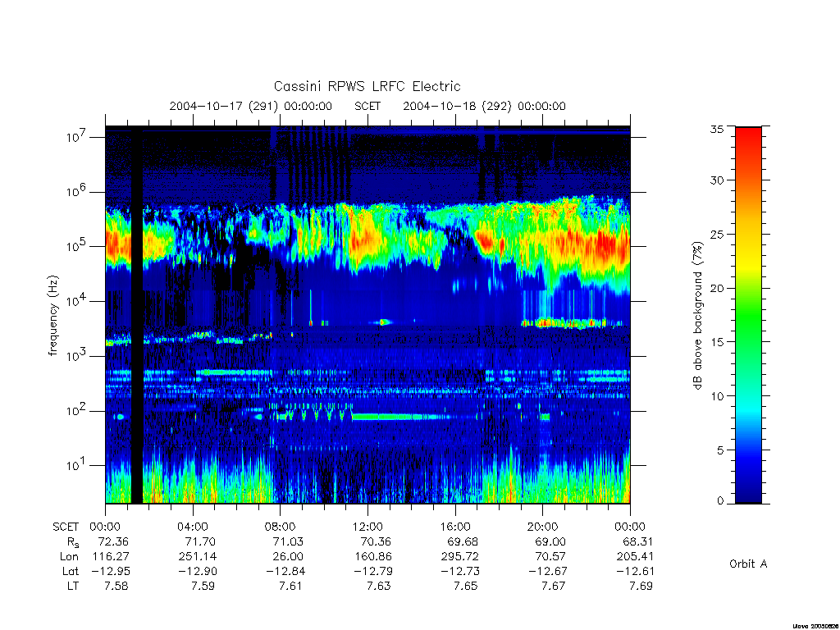The width and height of the screenshot is (840, 630).
Task: Click the 10^1 frequency tick label
Action: click(x=75, y=465)
